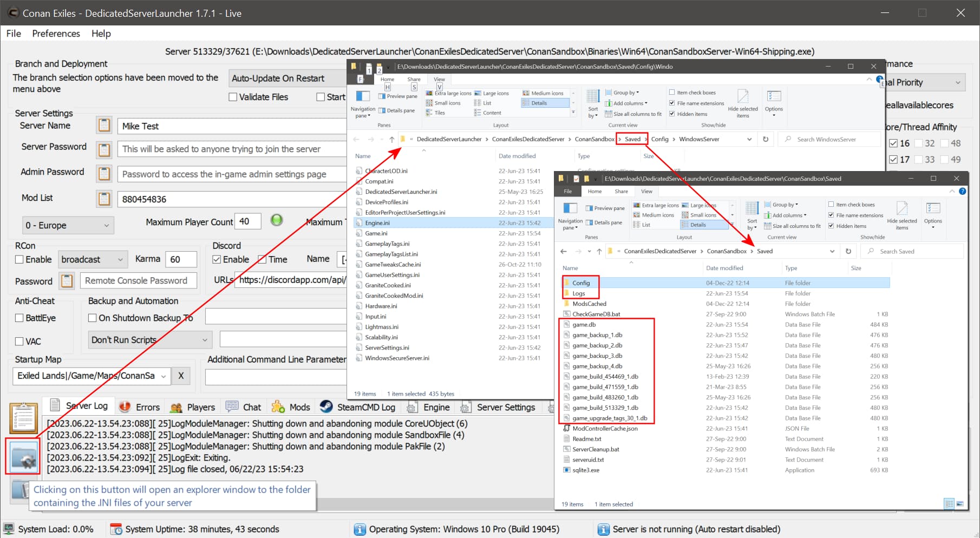The image size is (980, 538).
Task: Uncheck the Discord Enable checkbox
Action: point(217,259)
